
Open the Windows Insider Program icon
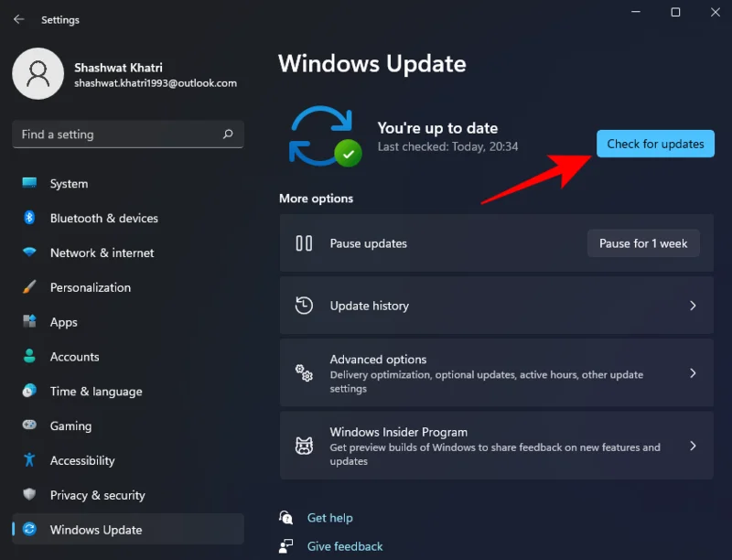click(303, 446)
